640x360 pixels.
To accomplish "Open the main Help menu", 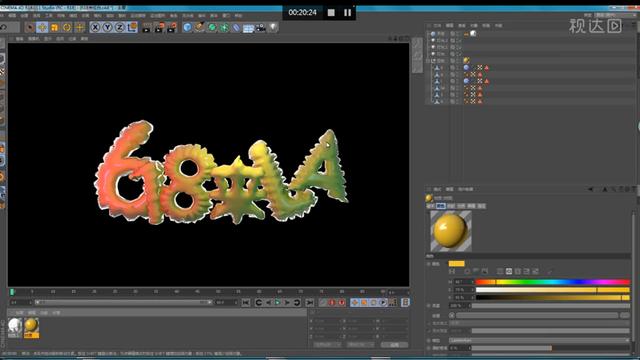I will click(238, 16).
